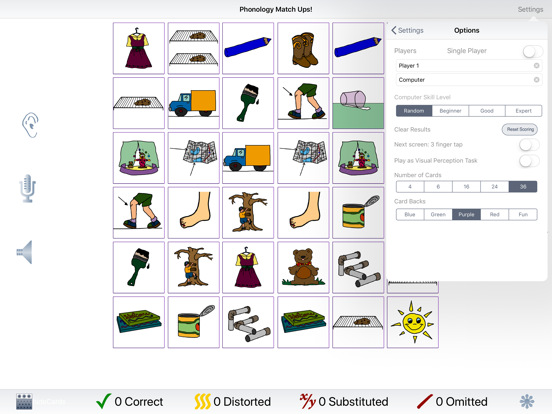
Task: Select Beginner computer skill level
Action: coord(451,111)
